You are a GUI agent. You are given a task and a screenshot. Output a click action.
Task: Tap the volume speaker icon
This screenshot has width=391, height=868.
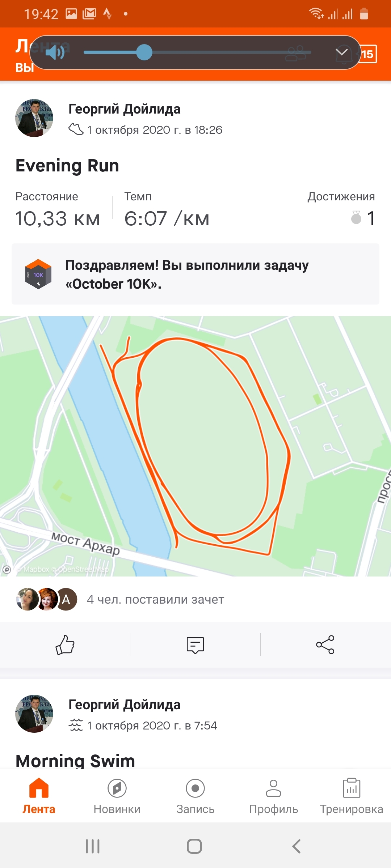pos(55,52)
